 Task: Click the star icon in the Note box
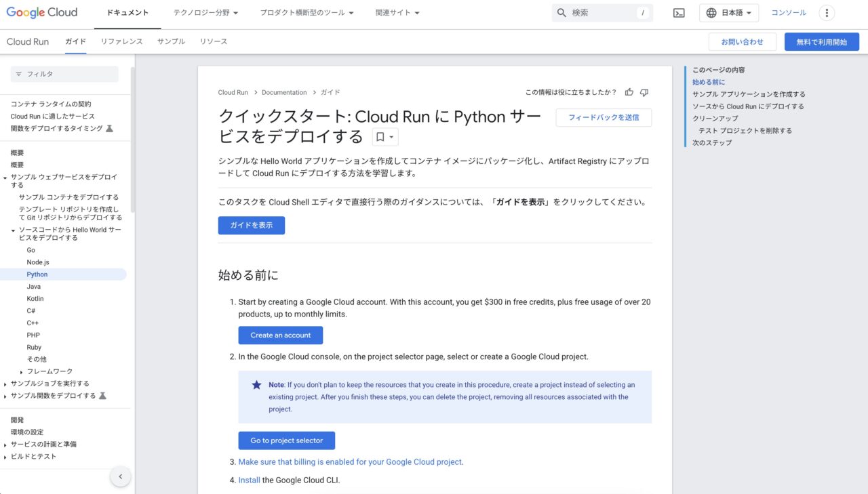[256, 384]
